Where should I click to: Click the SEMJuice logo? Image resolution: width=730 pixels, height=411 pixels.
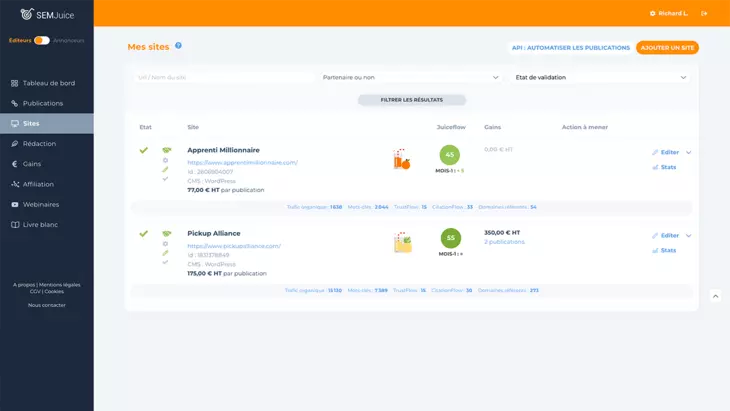point(47,14)
